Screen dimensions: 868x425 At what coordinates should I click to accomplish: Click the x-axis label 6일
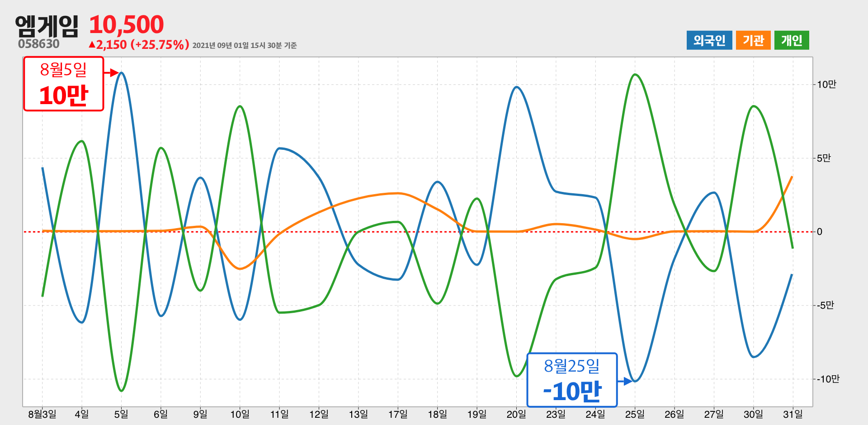point(160,414)
